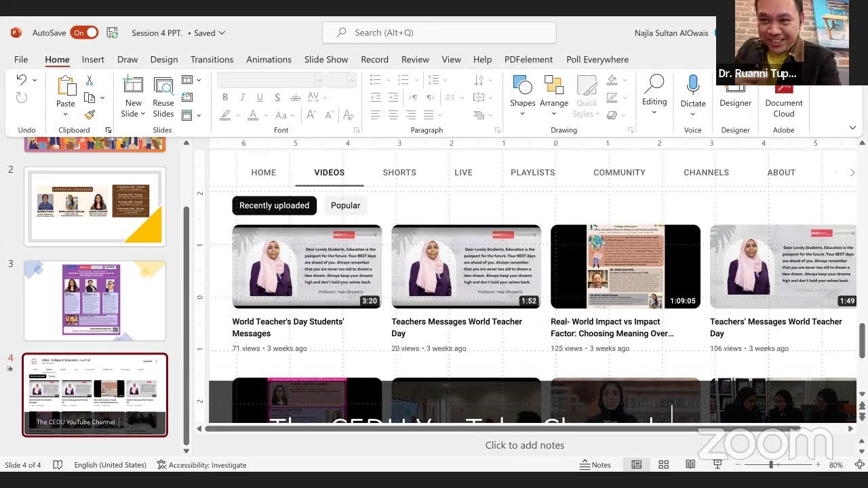868x488 pixels.
Task: Click the Redo icon
Action: [x=22, y=98]
